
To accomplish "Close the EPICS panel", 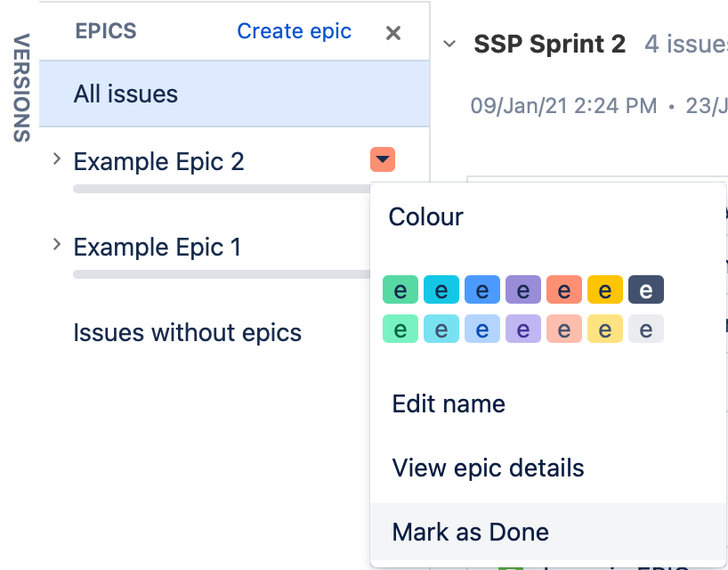I will (392, 31).
